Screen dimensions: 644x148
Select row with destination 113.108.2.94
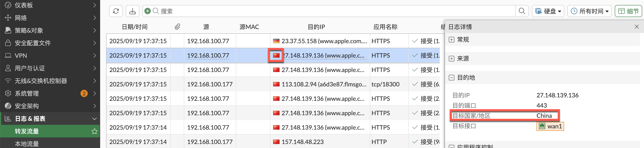tap(273, 84)
